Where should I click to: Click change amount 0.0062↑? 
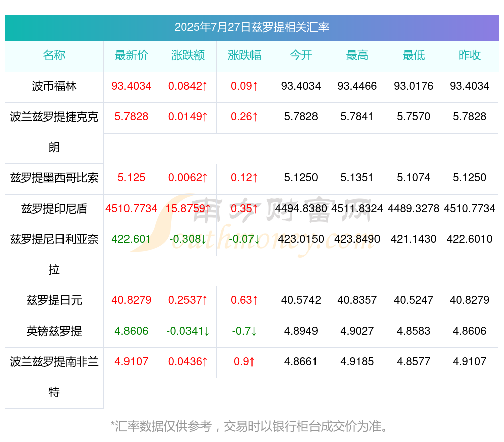pos(187,178)
